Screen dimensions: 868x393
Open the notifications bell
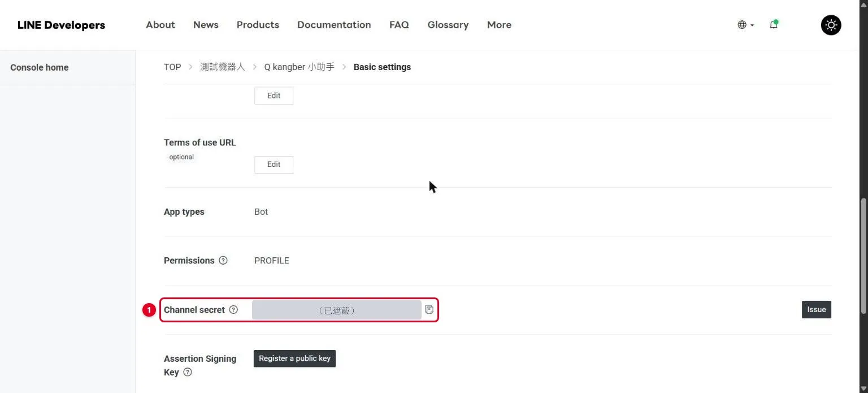774,24
